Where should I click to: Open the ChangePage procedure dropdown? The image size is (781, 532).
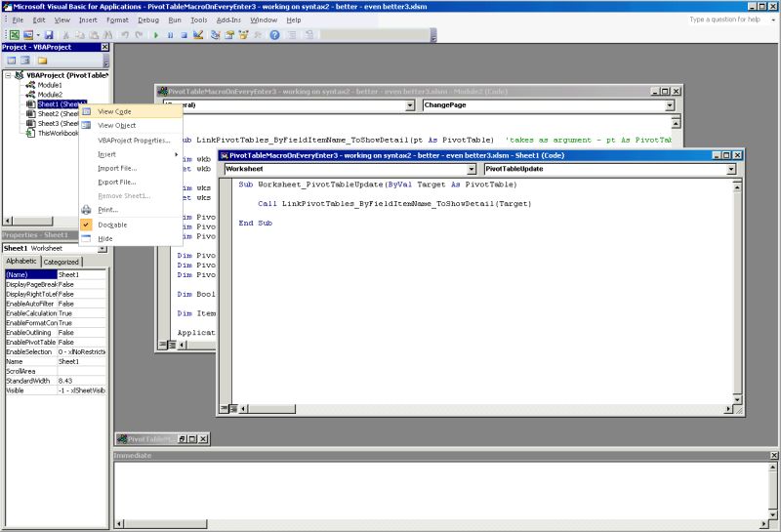point(670,105)
